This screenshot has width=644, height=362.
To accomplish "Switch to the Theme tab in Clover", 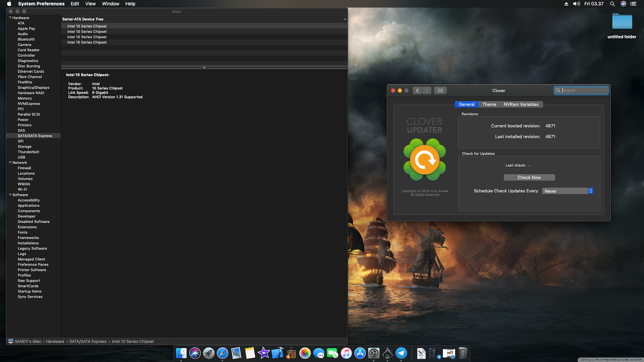I will tap(489, 105).
